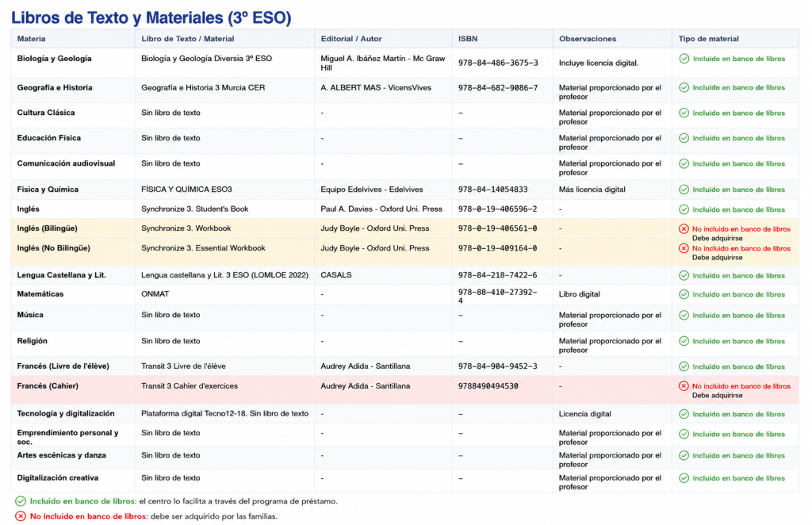Click the green check icon in Religión row
This screenshot has height=525, width=812.
684,341
